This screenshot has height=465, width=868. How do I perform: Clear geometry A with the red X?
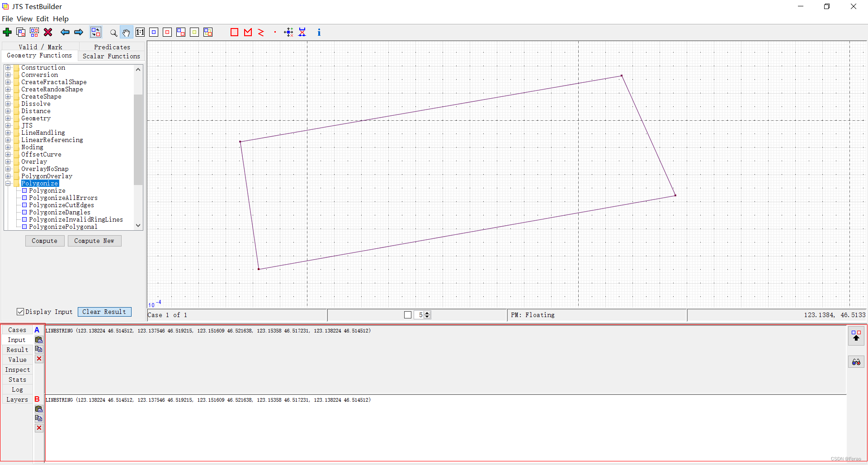tap(39, 359)
